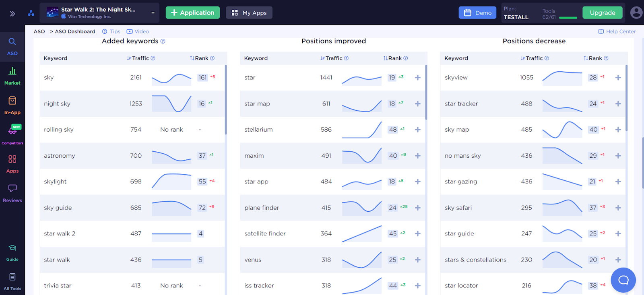
Task: Open the Guide section in sidebar
Action: click(x=12, y=253)
